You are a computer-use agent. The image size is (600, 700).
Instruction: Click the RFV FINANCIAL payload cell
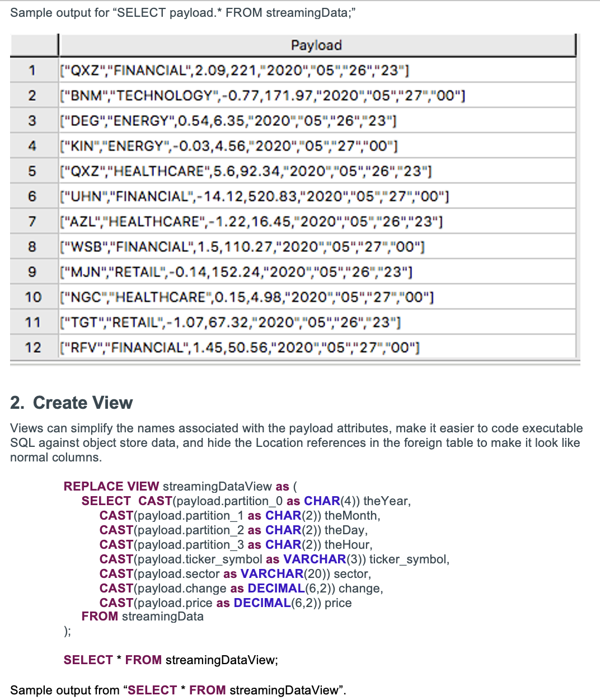pos(240,348)
